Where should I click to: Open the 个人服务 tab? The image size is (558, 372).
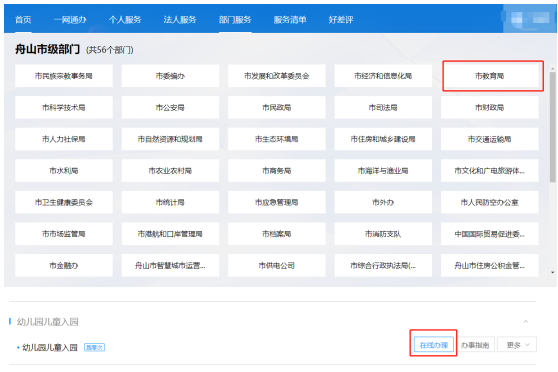click(x=125, y=20)
